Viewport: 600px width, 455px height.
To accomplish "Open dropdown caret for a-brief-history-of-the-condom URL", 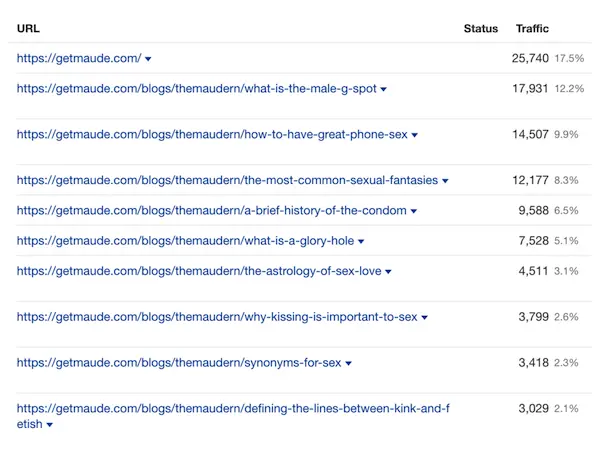I will click(414, 212).
